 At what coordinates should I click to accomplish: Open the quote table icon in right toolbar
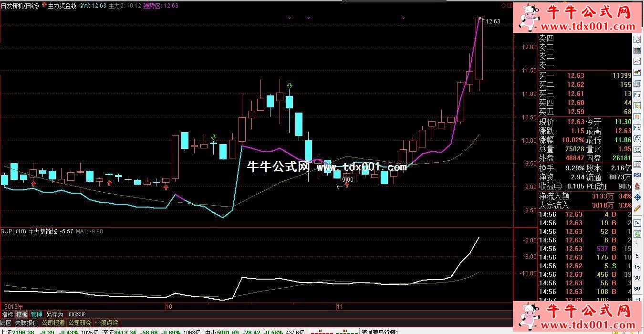637,50
